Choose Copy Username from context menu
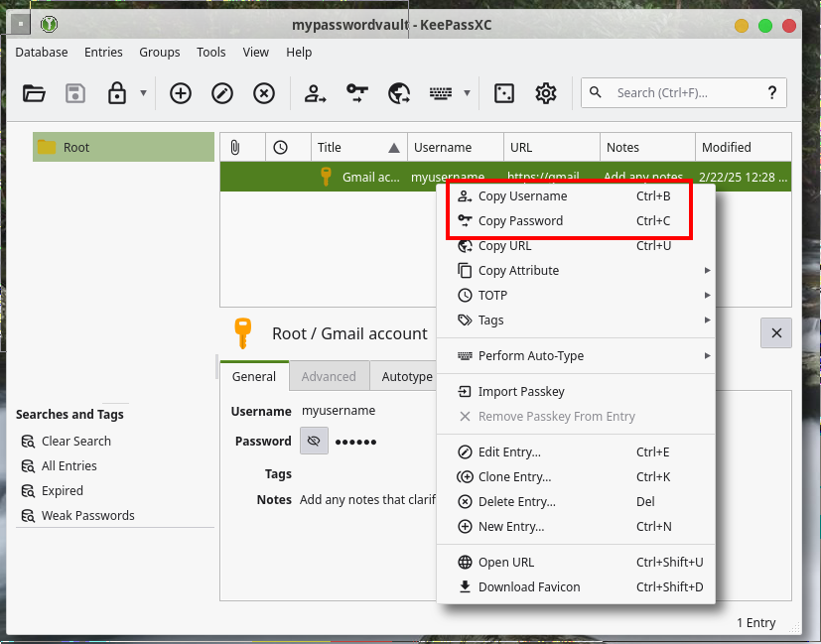 click(576, 196)
